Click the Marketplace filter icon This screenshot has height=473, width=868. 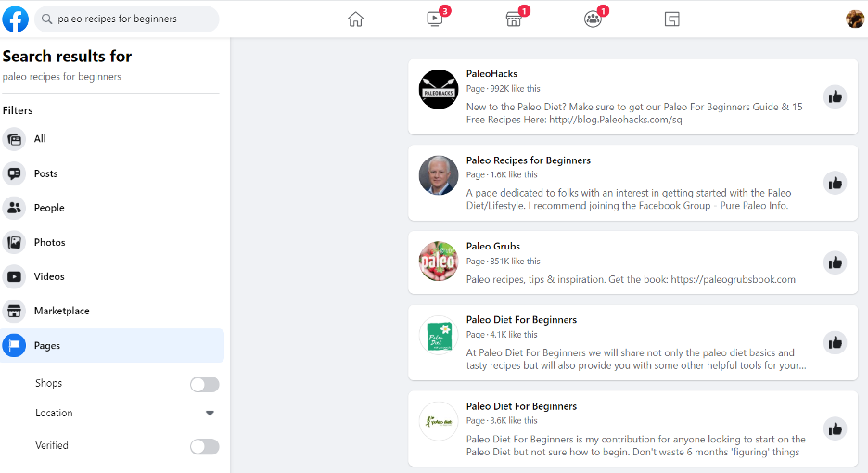pos(15,311)
